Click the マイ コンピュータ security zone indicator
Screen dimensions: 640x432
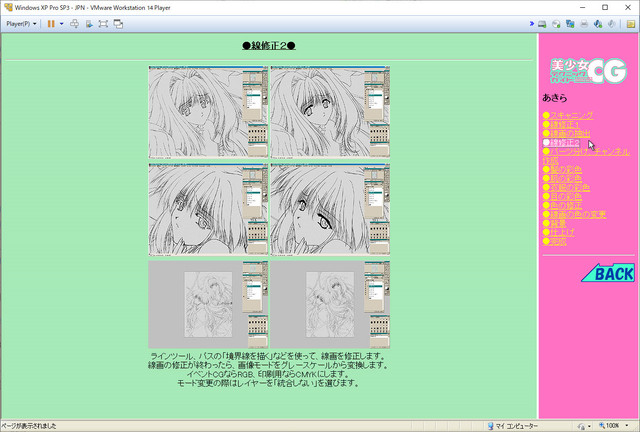(512, 426)
